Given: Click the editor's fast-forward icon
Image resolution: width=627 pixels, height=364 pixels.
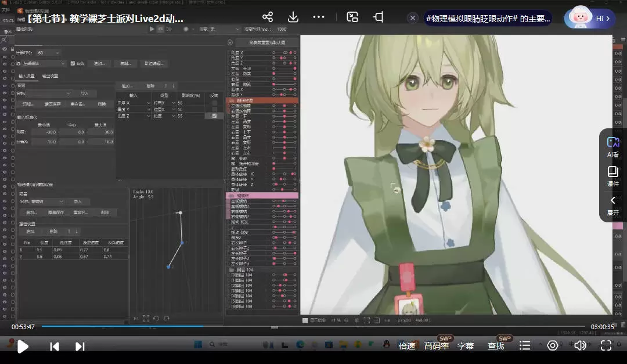Looking at the screenshot, I should tap(169, 29).
